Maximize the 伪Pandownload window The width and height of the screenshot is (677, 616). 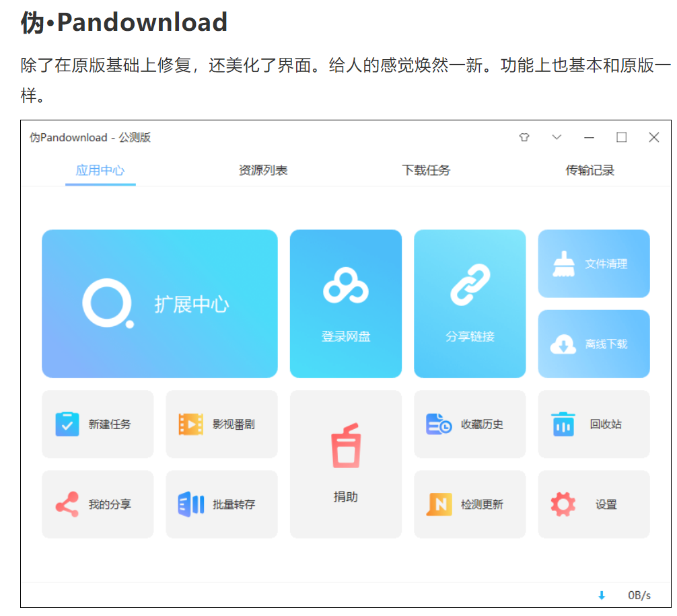coord(621,137)
